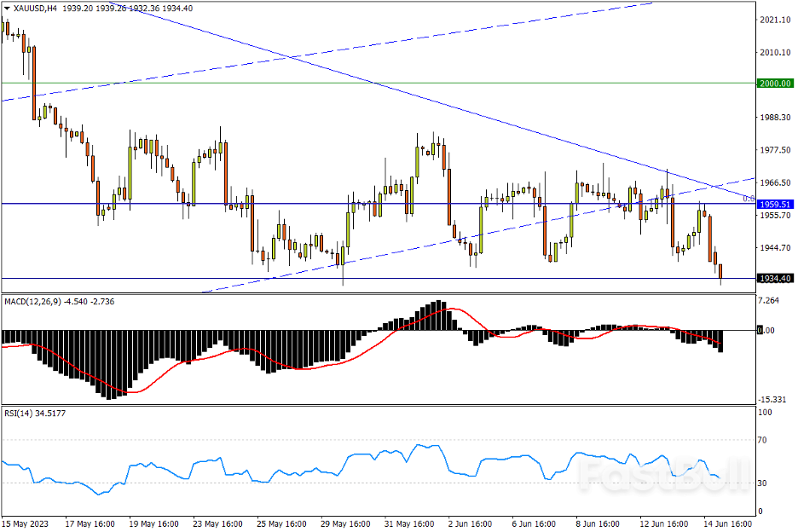Click the triangle arrow beside XAUUSD,H4

tap(7, 9)
